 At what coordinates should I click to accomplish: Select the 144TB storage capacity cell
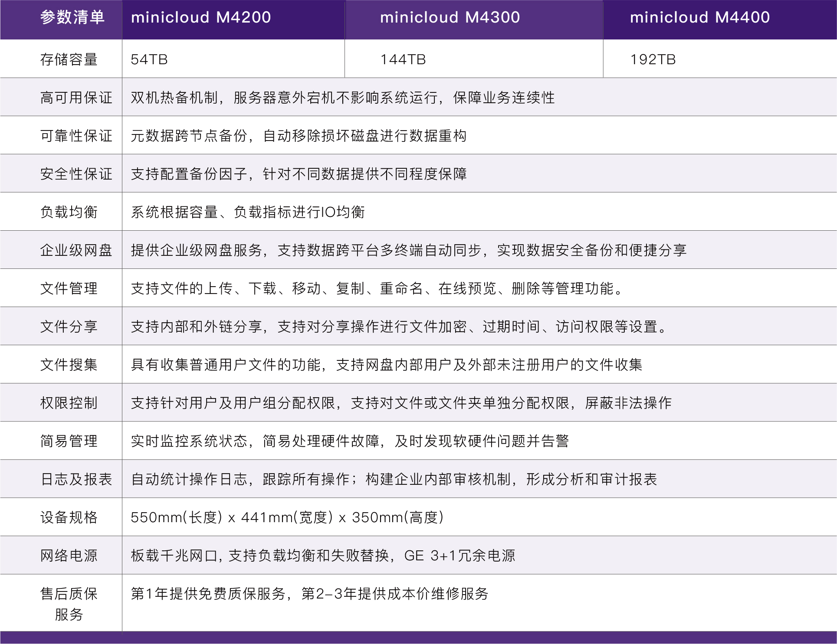(403, 59)
